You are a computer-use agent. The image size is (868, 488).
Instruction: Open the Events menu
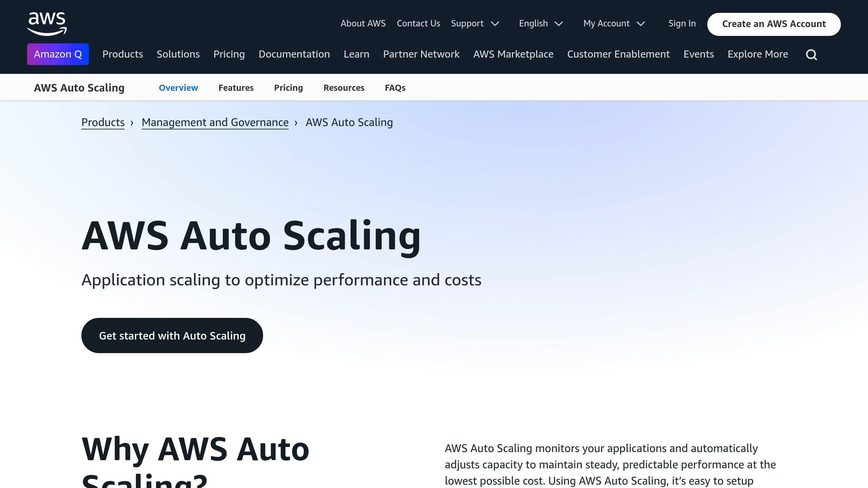[699, 54]
